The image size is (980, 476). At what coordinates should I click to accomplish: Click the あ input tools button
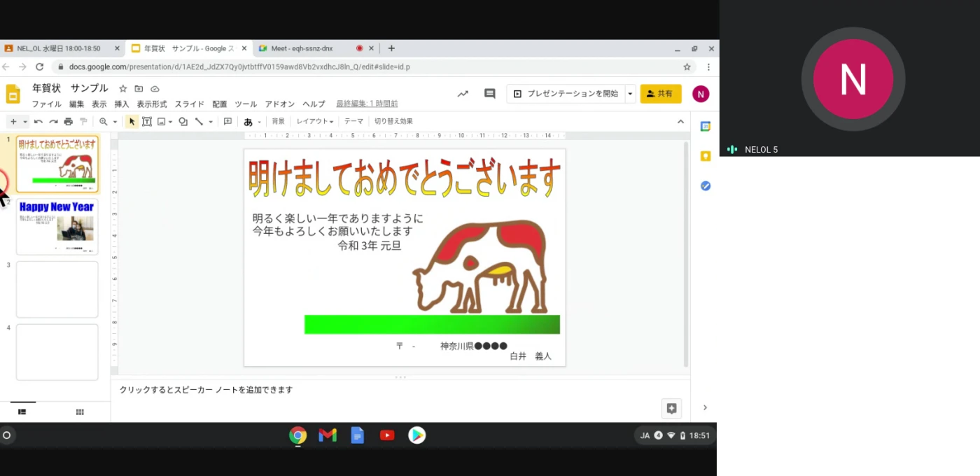[248, 122]
